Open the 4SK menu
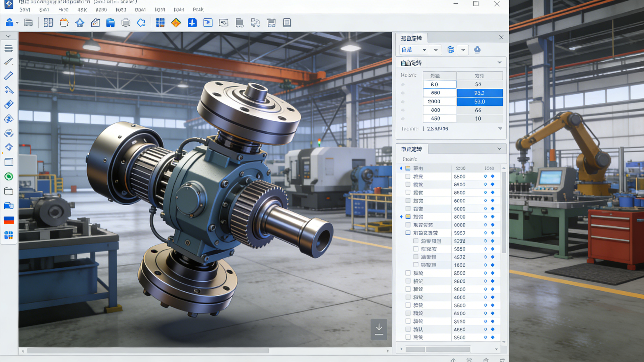644x362 pixels. [x=82, y=10]
